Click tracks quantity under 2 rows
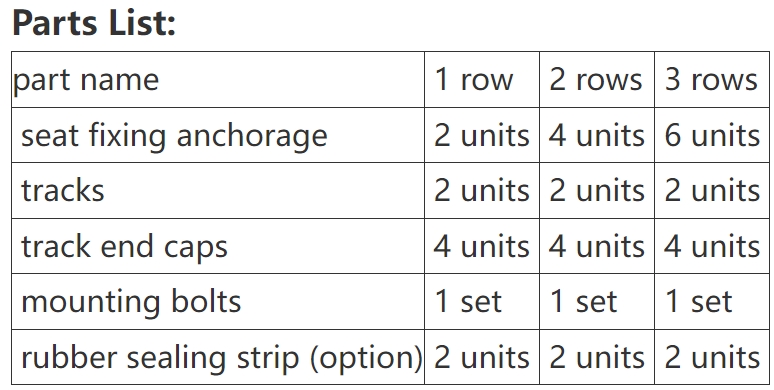 click(597, 191)
